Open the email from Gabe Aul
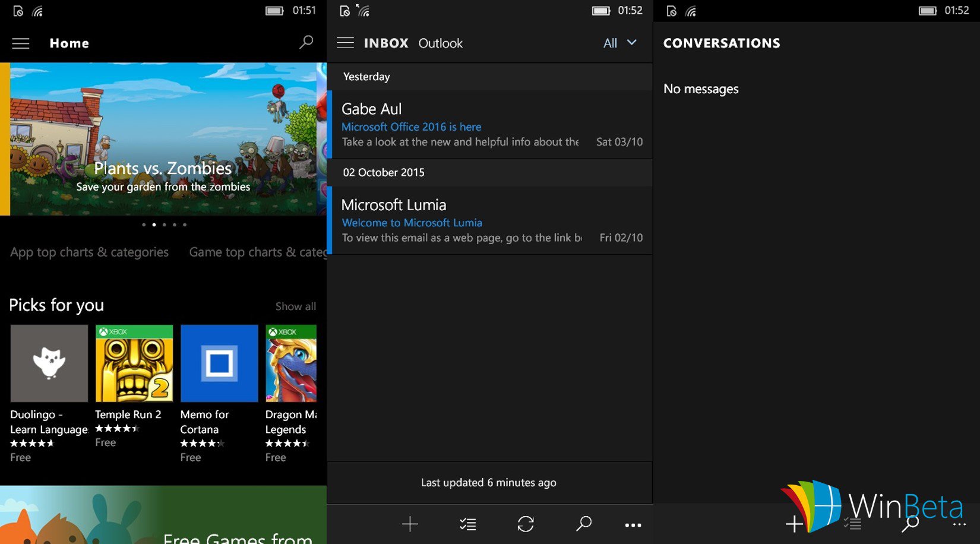 coord(490,125)
